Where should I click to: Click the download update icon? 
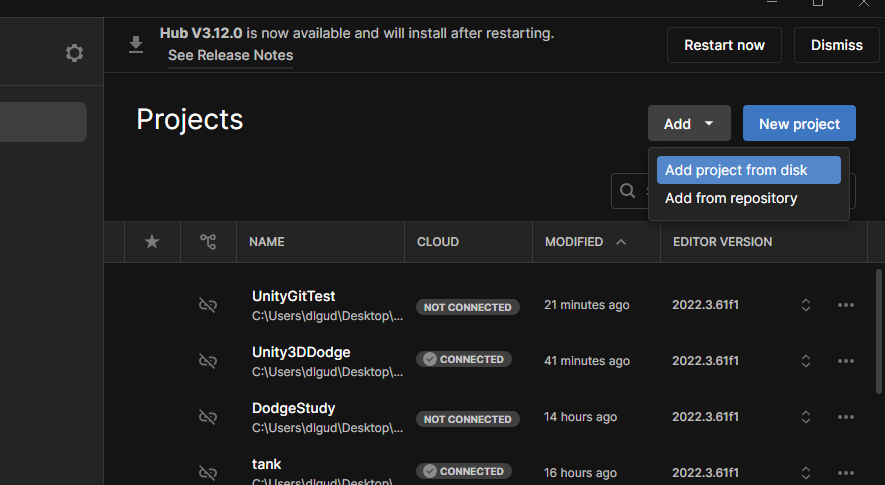[135, 45]
